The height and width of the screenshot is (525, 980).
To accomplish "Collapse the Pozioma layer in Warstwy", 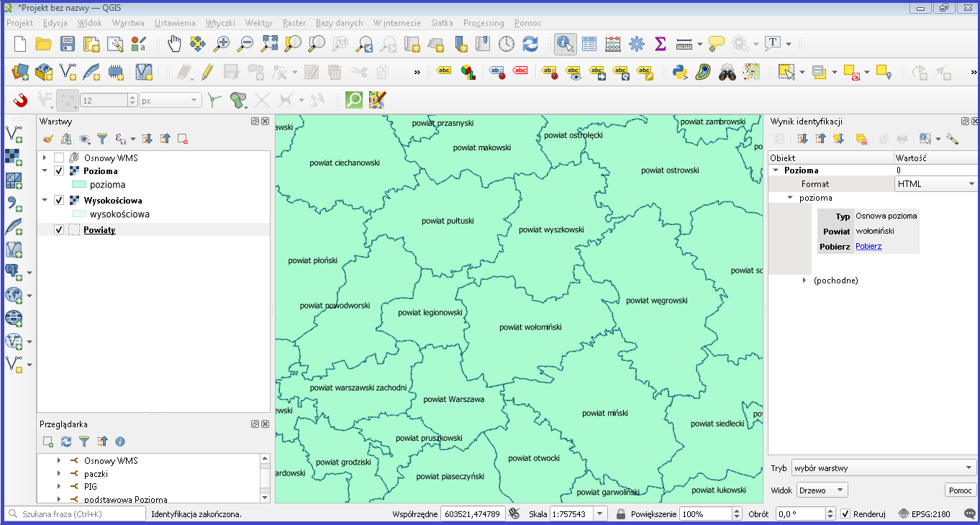I will point(45,171).
